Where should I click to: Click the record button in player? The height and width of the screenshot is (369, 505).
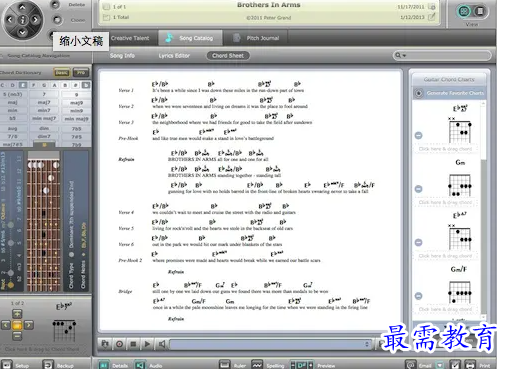(x=119, y=344)
